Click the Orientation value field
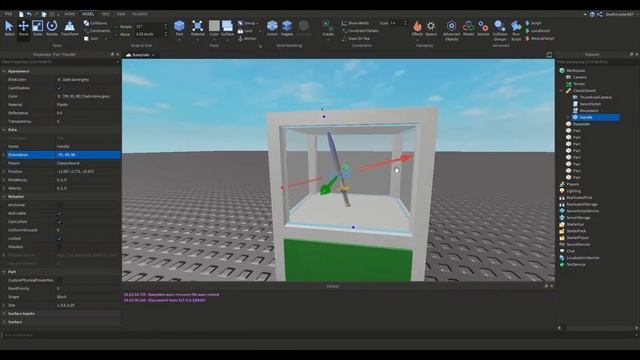The width and height of the screenshot is (640, 360). point(88,155)
